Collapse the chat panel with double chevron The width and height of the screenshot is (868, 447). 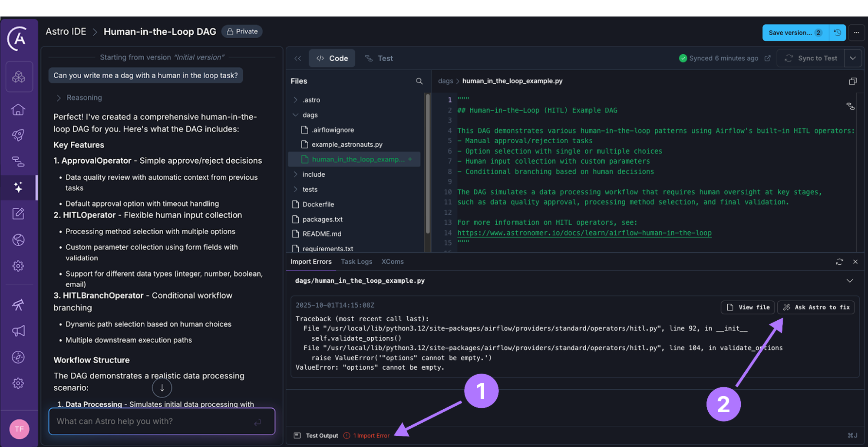point(297,58)
